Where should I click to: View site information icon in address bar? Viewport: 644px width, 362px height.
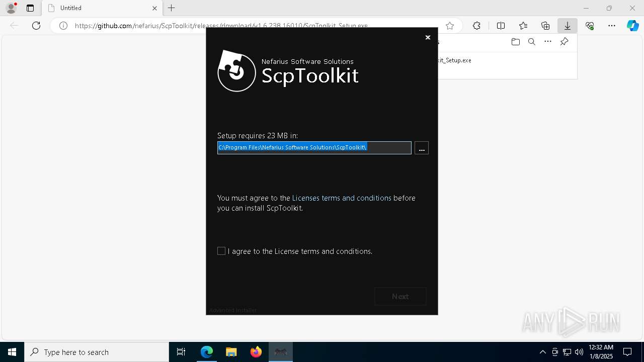(63, 26)
